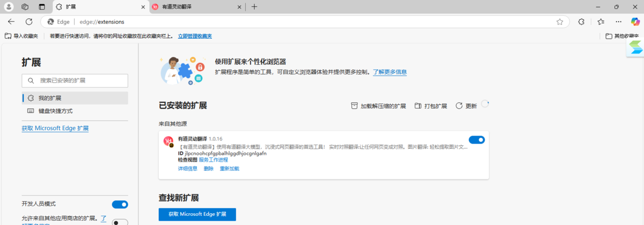Open the 服务工作进程 link
This screenshot has width=644, height=225.
(x=213, y=160)
